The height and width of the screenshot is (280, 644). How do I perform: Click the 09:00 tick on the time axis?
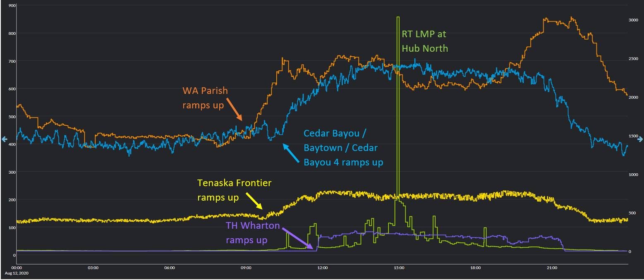point(246,268)
